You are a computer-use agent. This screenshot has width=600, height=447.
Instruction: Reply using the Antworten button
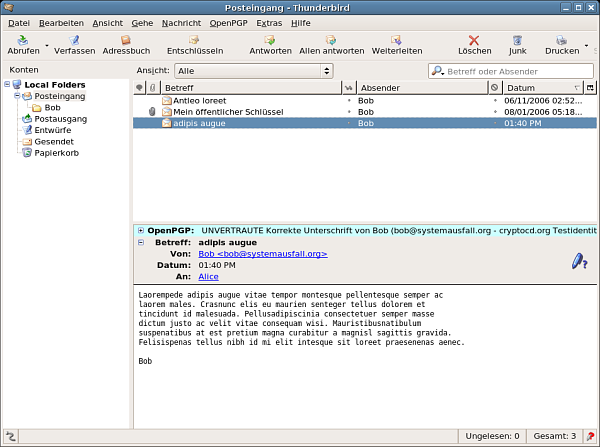click(270, 45)
